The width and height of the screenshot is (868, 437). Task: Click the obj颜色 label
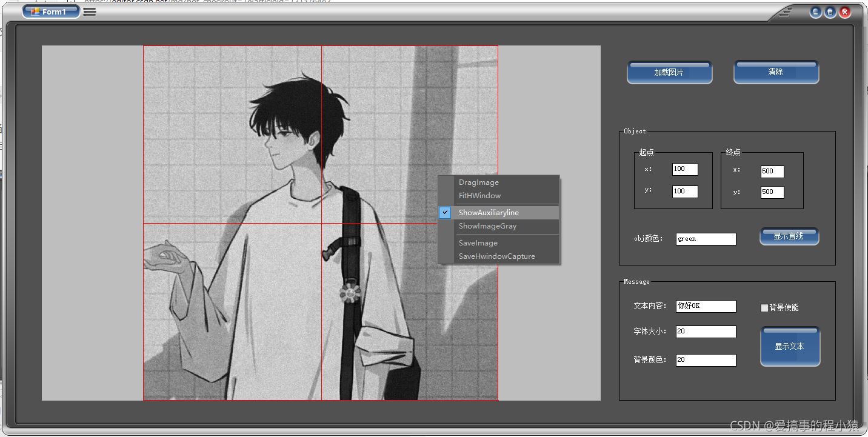(x=649, y=239)
